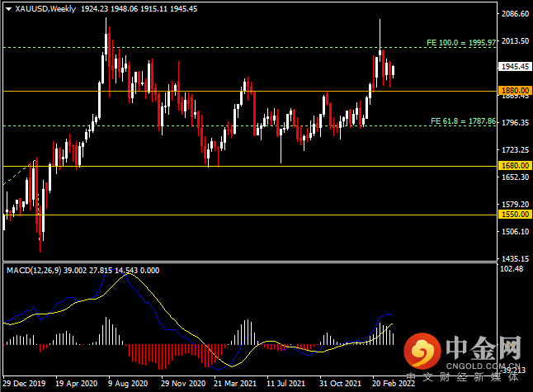Click the 1796.35 price scale value
Screen dimensions: 533x392
[516, 123]
